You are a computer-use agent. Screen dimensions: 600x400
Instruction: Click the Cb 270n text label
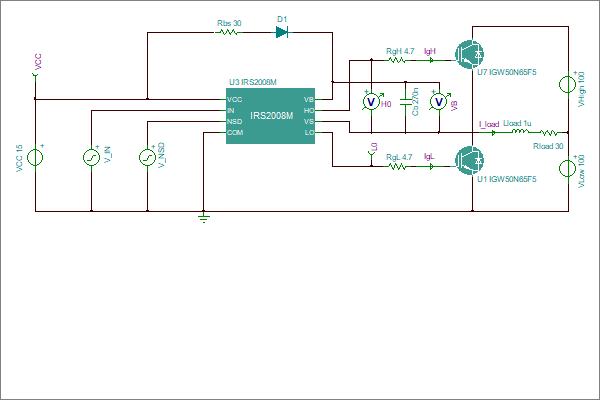[415, 102]
